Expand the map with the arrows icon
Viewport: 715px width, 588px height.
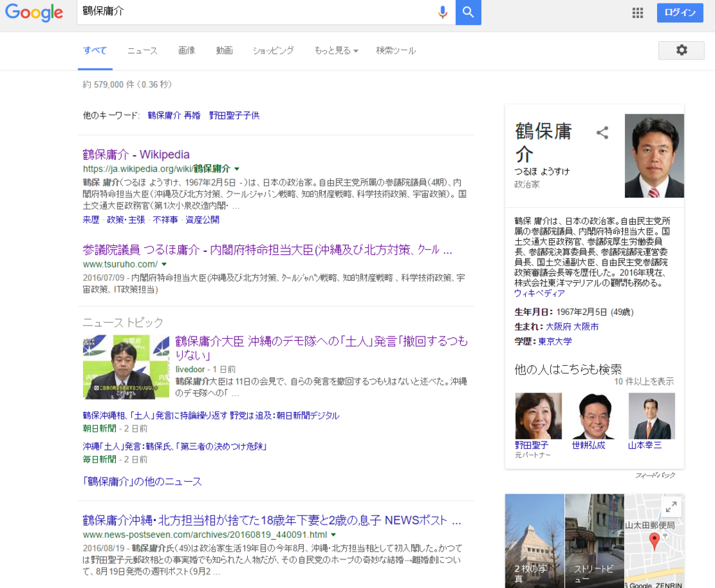click(671, 506)
